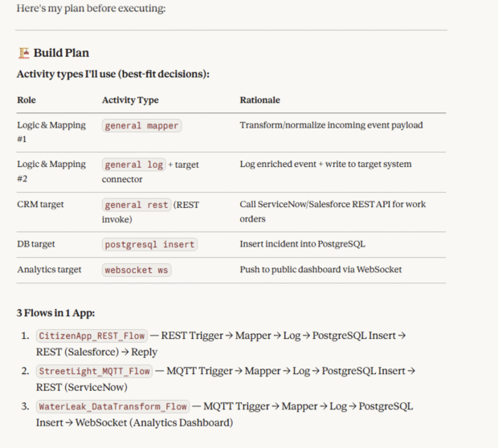Click the 'general mapper' code chip
This screenshot has width=498, height=448.
(x=141, y=125)
